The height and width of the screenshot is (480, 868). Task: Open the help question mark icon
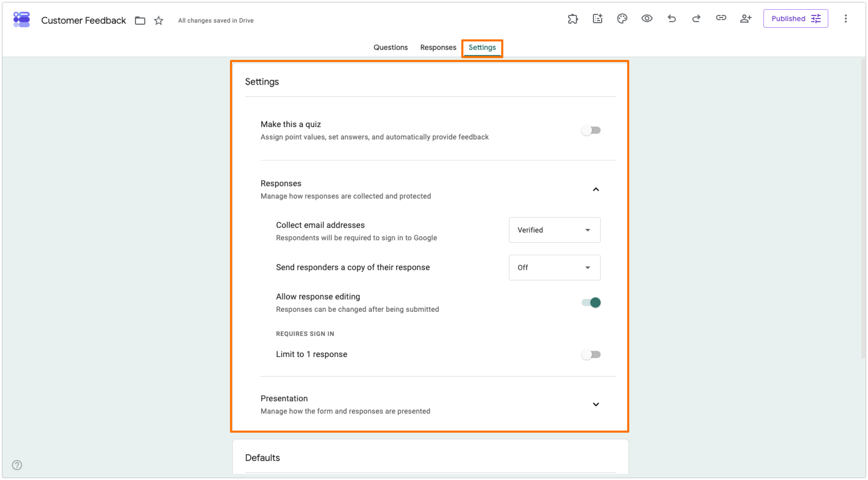point(17,465)
